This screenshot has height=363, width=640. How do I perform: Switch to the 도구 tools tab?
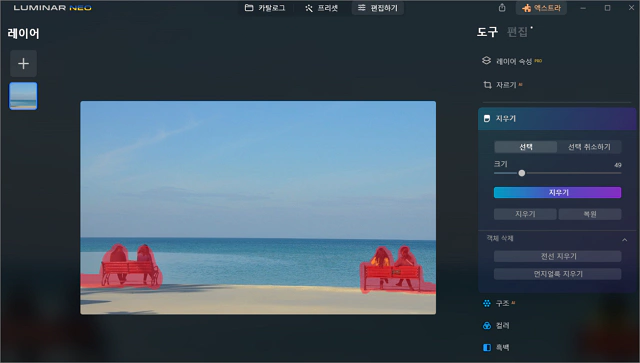[487, 32]
